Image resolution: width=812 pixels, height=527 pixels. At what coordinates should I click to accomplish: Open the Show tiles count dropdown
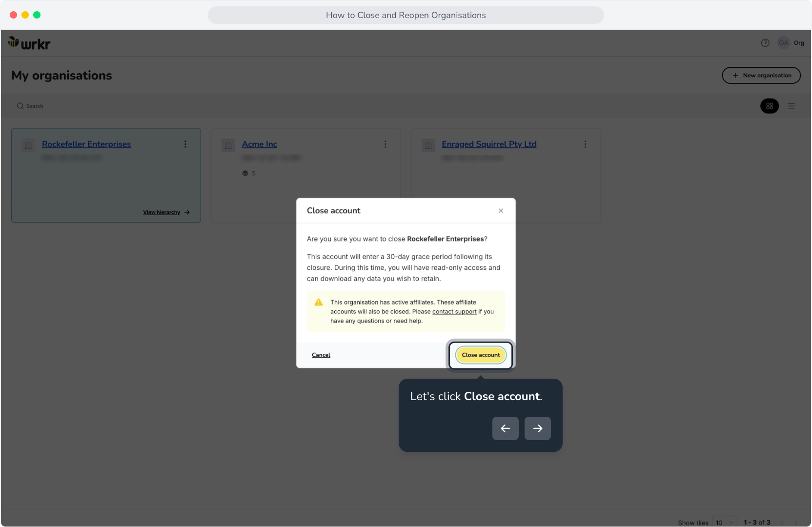coord(725,522)
